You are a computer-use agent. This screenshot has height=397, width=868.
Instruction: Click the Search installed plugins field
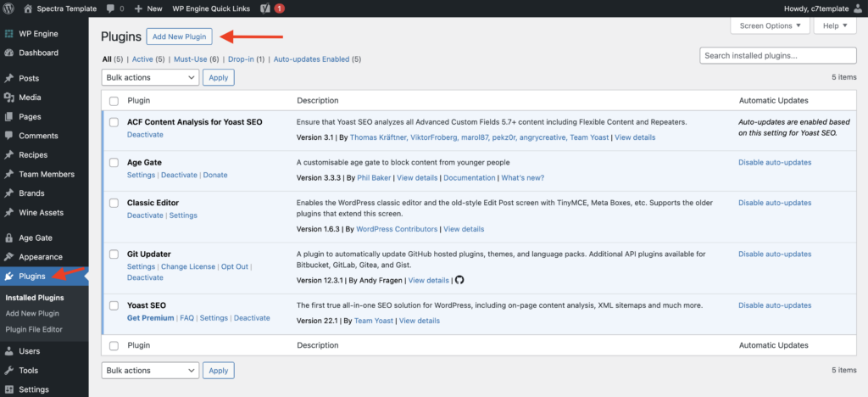778,55
